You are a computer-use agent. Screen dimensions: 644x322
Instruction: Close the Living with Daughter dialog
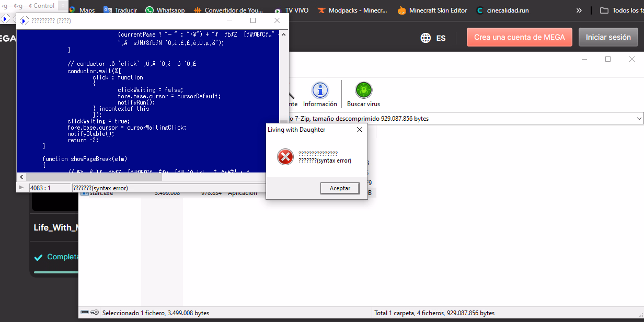359,130
